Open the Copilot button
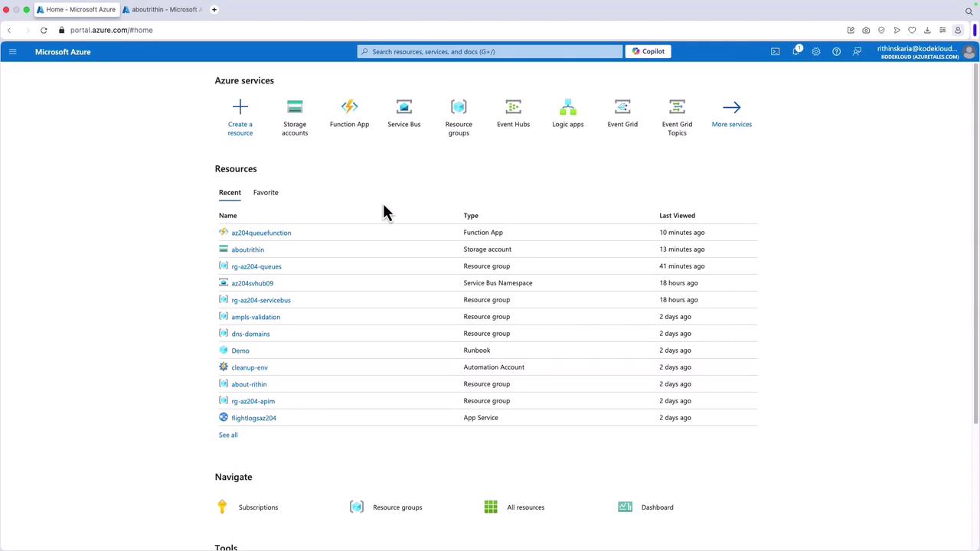The image size is (980, 551). 648,51
